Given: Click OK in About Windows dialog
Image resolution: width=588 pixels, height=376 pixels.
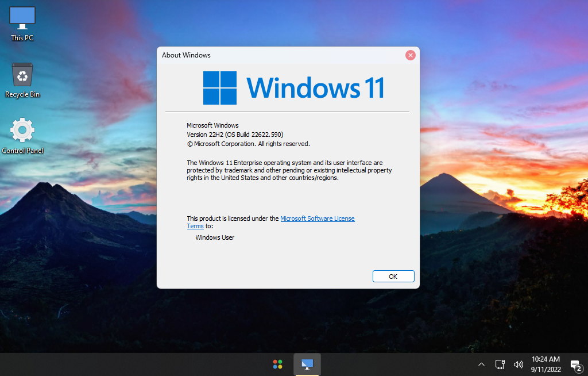Looking at the screenshot, I should pos(393,277).
